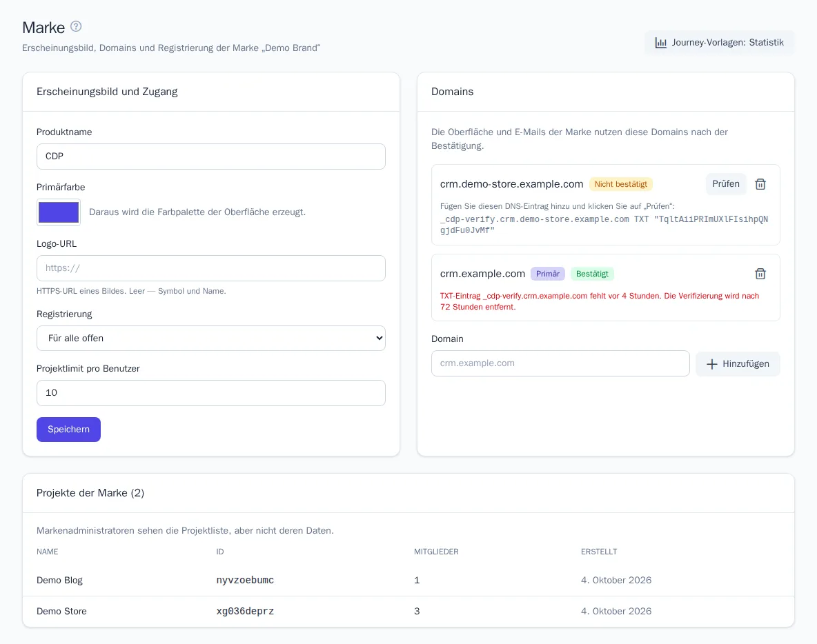Delete the crm.example.com domain
Image resolution: width=817 pixels, height=644 pixels.
760,274
